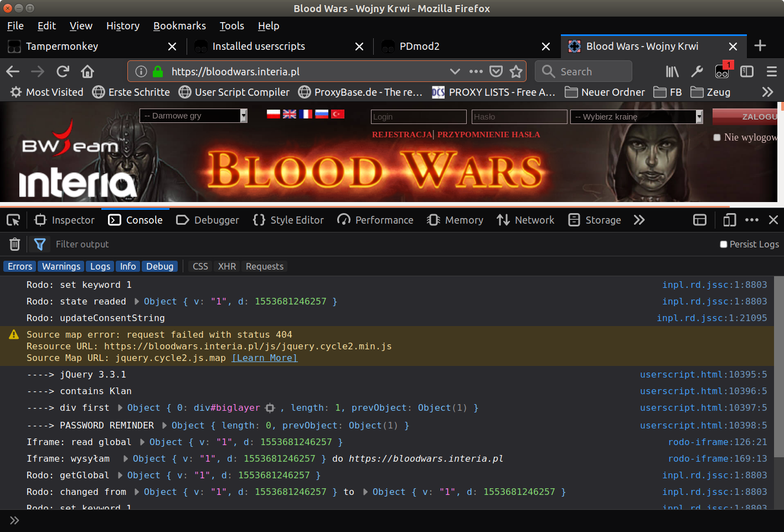Switch to the Network tab in DevTools
The image size is (784, 532).
pos(525,220)
